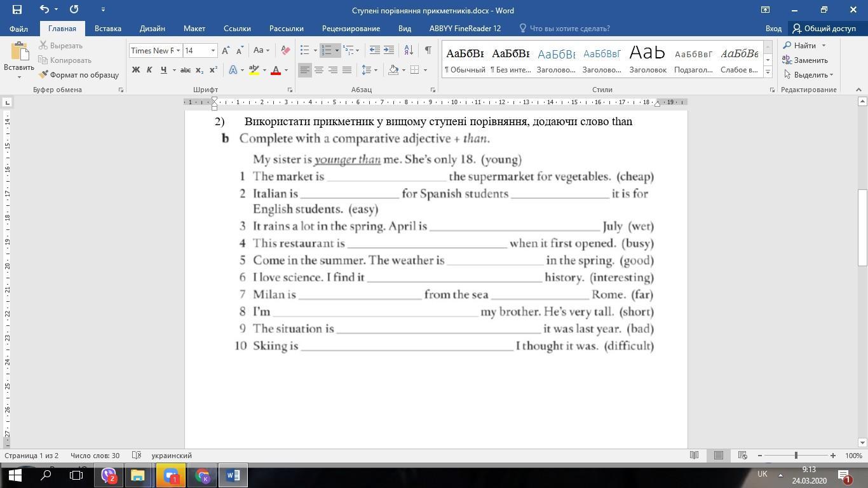Open Viber from the taskbar

click(109, 475)
